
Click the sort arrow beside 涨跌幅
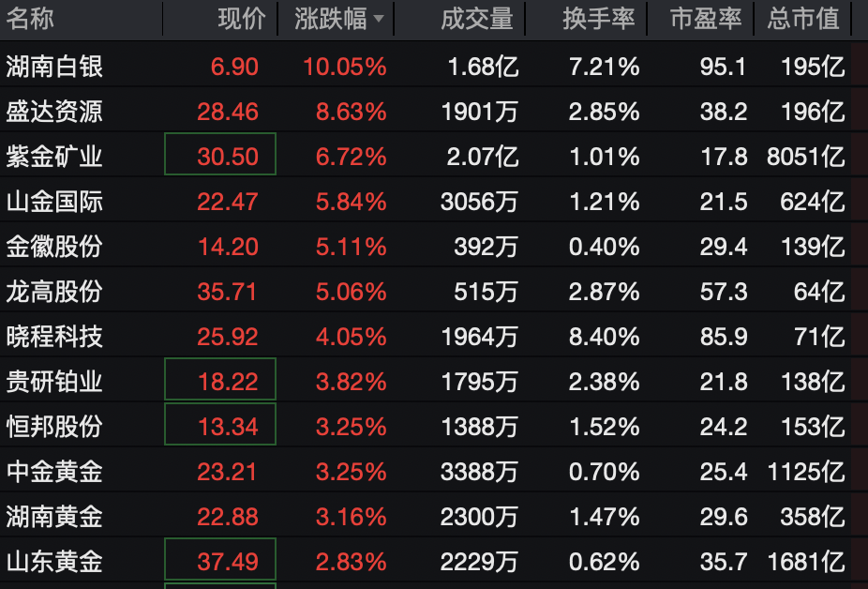click(x=378, y=19)
